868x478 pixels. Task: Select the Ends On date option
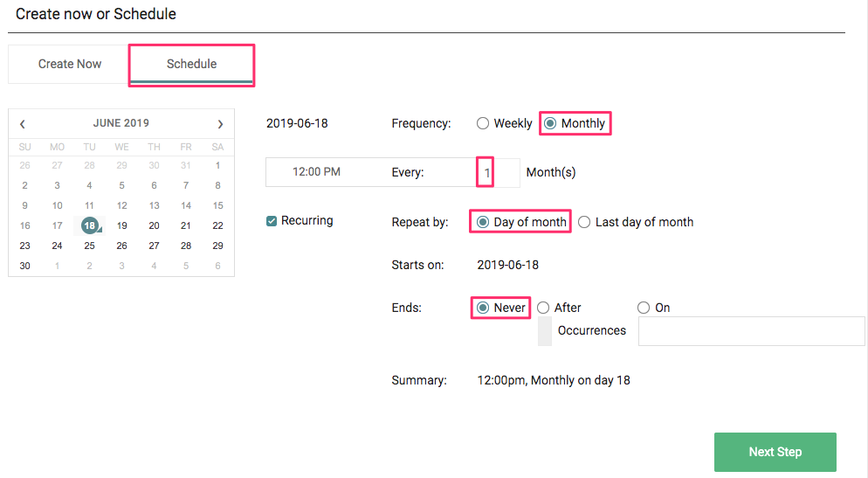pyautogui.click(x=644, y=308)
